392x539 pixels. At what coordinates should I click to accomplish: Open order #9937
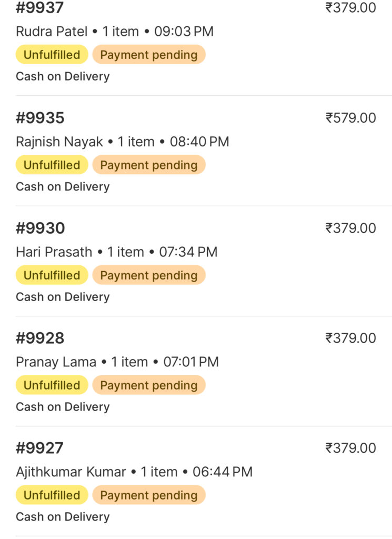(x=40, y=8)
